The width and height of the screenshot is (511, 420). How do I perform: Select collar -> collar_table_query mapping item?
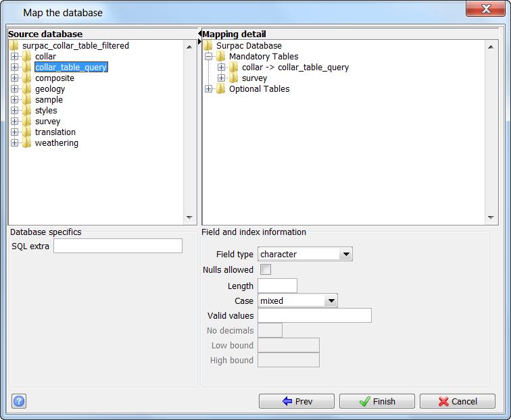(295, 67)
